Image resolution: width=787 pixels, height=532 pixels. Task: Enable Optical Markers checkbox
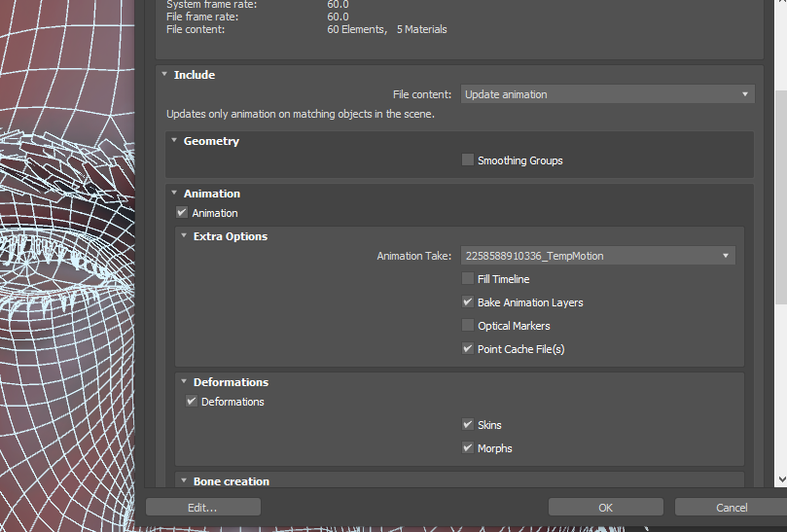tap(467, 325)
